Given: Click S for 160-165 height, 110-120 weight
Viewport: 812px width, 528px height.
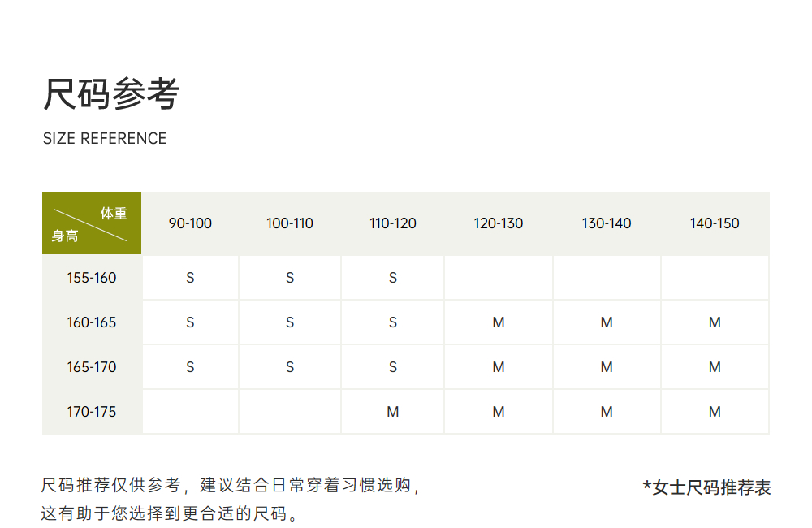Looking at the screenshot, I should click(392, 322).
